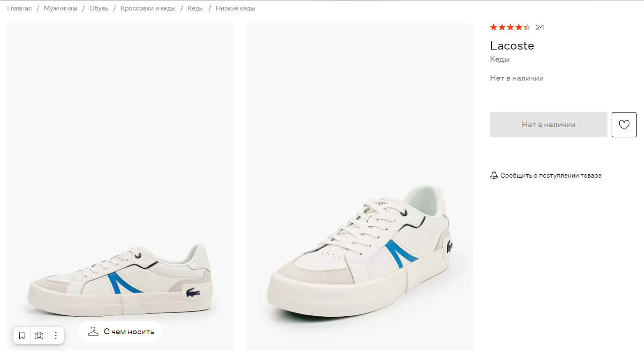Click Сообщить о поступлении товара link
The width and height of the screenshot is (644, 354).
[x=551, y=176]
